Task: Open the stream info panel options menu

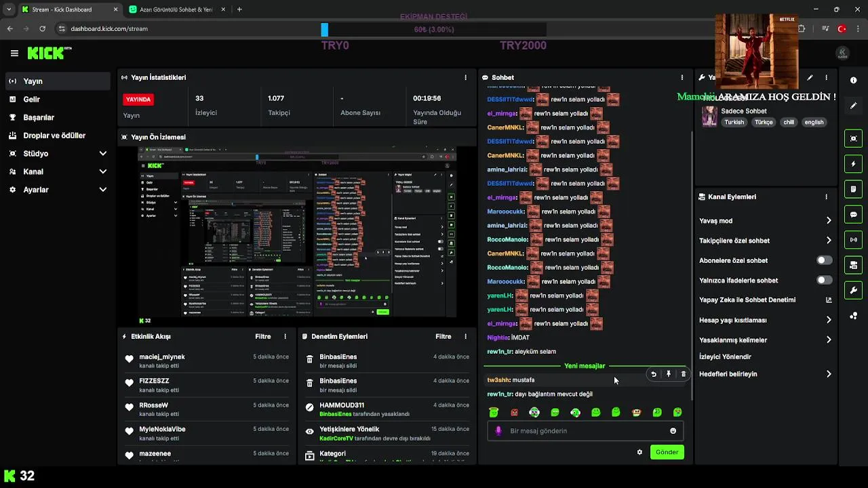Action: pos(827,77)
